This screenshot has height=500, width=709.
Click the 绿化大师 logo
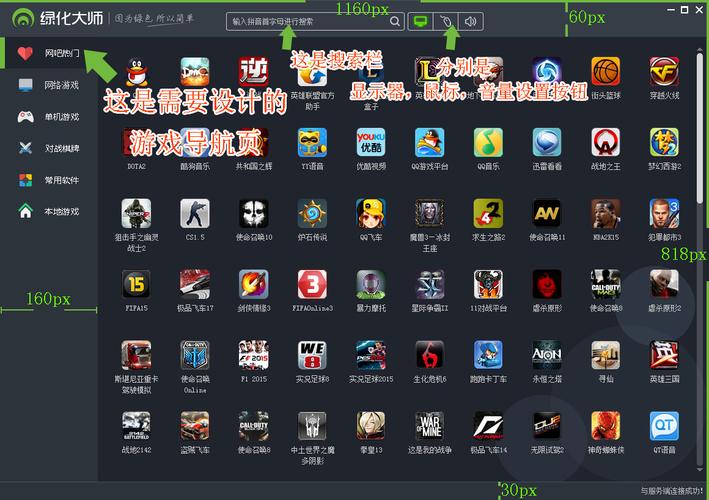click(x=58, y=18)
